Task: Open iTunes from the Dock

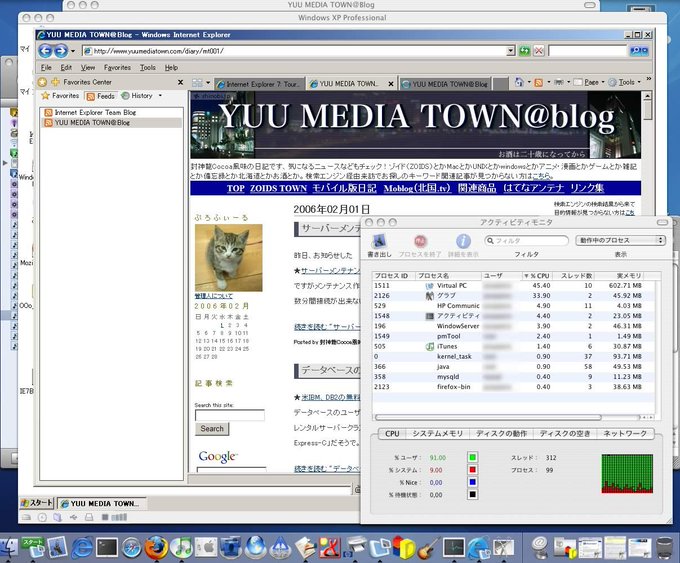Action: click(181, 547)
